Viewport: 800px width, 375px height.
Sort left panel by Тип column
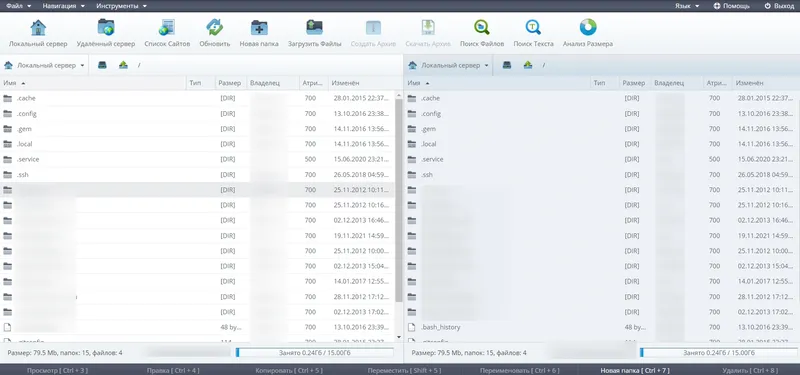point(201,83)
